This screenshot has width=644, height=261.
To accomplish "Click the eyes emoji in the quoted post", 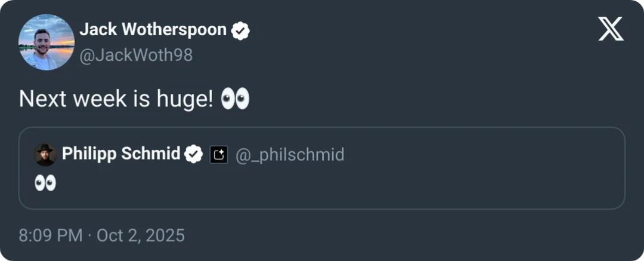I will [x=45, y=183].
